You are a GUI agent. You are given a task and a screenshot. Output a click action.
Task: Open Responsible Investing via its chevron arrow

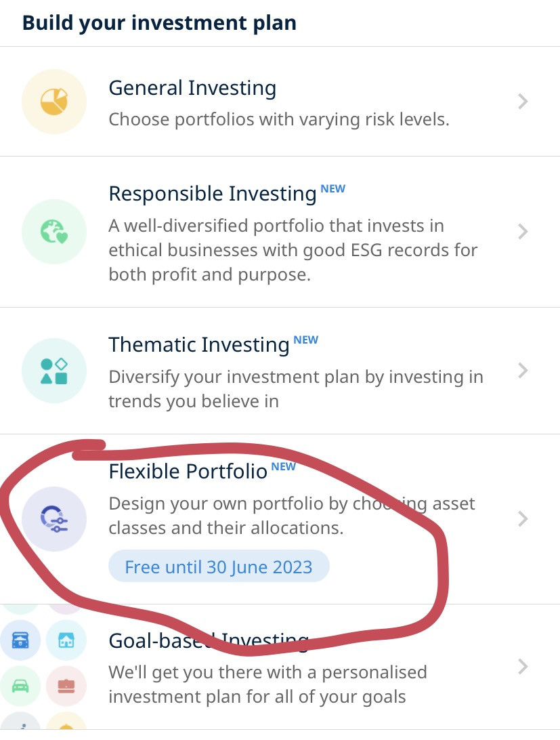coord(523,232)
